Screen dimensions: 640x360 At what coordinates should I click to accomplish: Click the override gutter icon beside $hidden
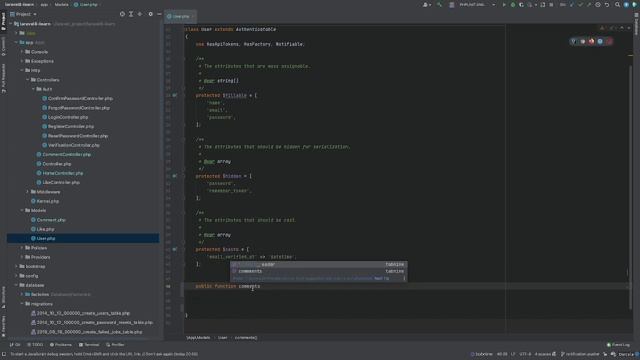coord(175,176)
